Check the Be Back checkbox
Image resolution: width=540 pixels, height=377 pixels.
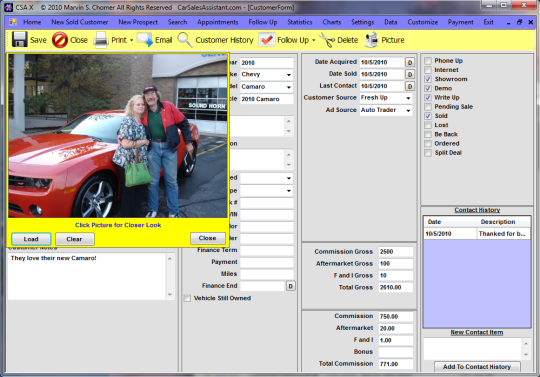428,134
